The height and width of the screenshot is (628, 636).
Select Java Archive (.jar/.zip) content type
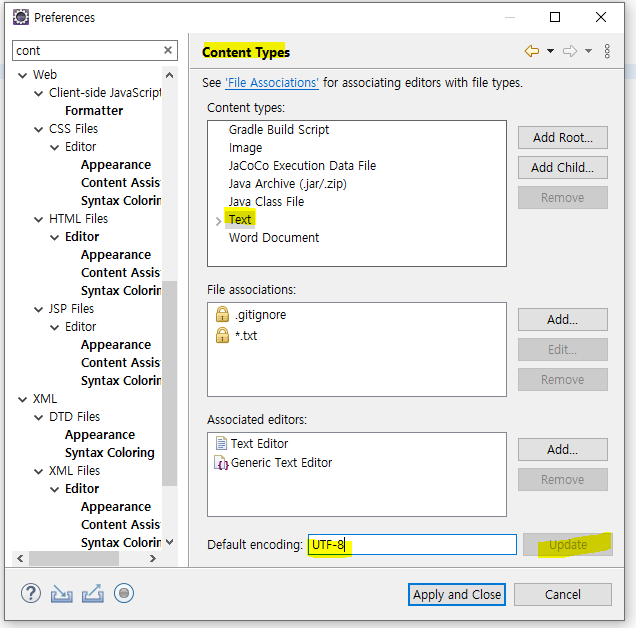pos(288,184)
